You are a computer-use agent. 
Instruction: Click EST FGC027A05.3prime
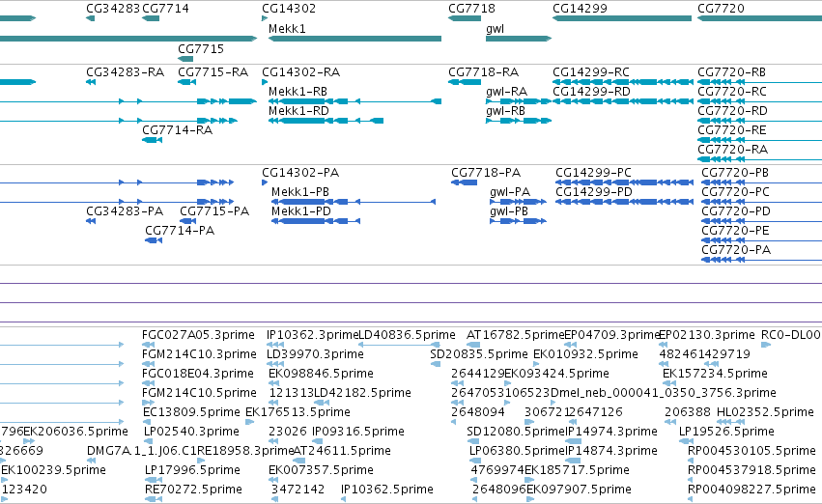tap(198, 335)
